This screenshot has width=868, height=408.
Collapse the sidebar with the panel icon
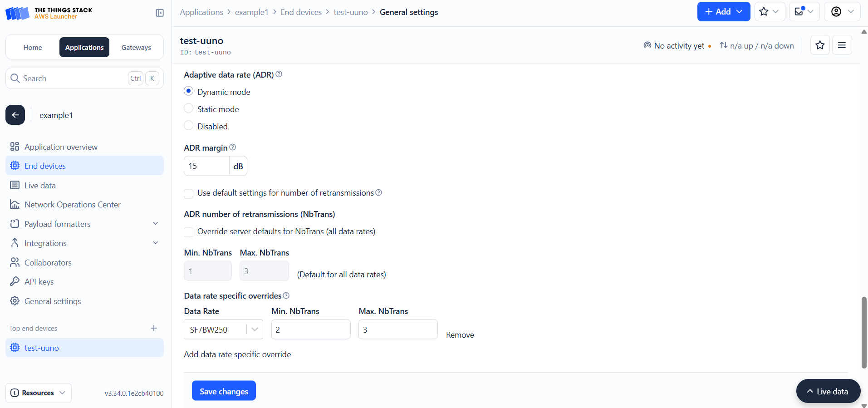(160, 13)
